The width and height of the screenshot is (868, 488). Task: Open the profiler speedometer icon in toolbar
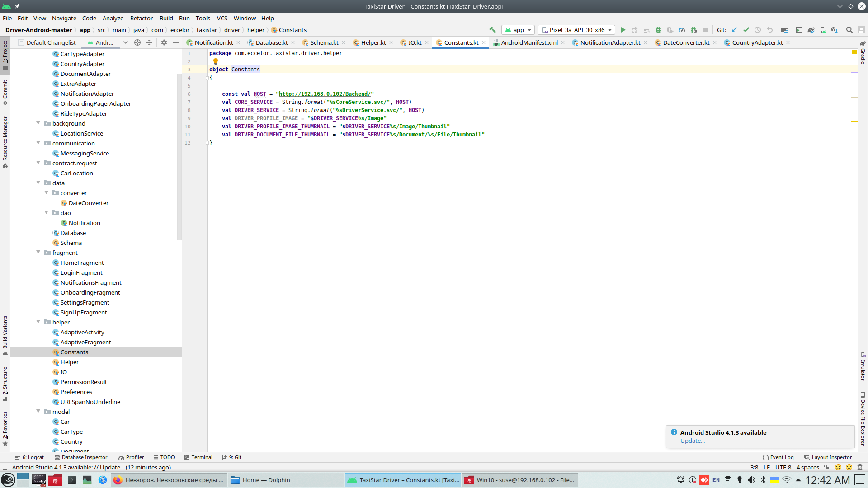click(682, 30)
